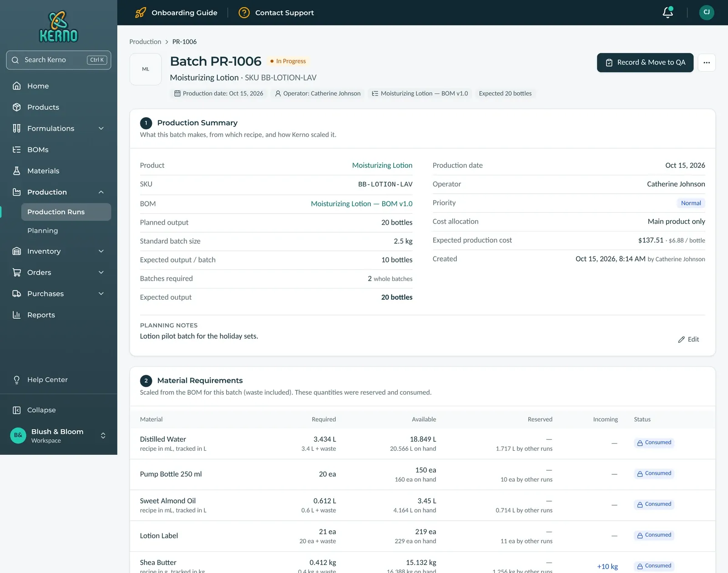Open Contact Support text link
This screenshot has width=728, height=573.
click(x=284, y=13)
